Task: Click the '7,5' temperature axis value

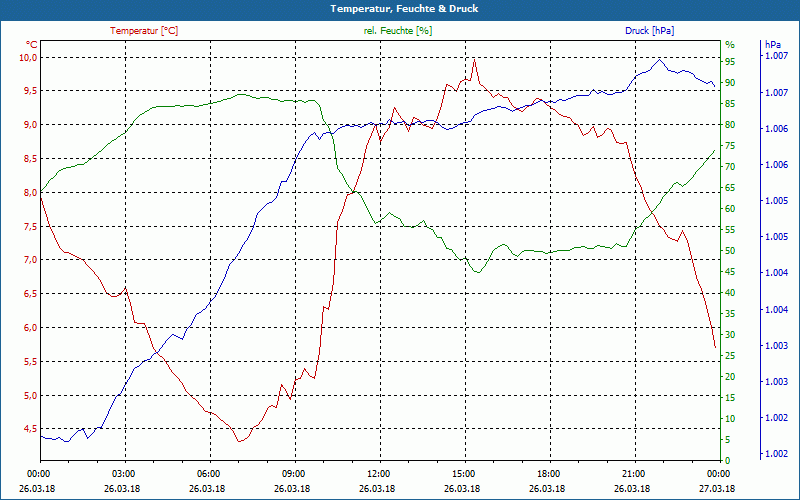Action: tap(31, 227)
